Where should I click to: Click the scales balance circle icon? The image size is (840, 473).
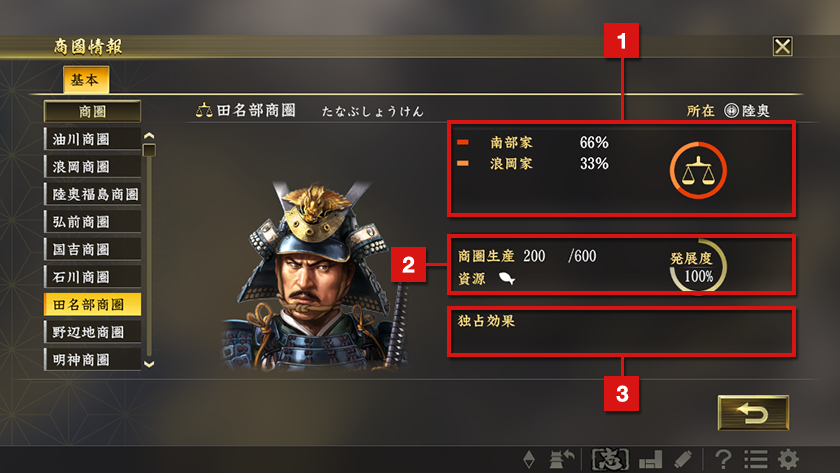[x=698, y=170]
